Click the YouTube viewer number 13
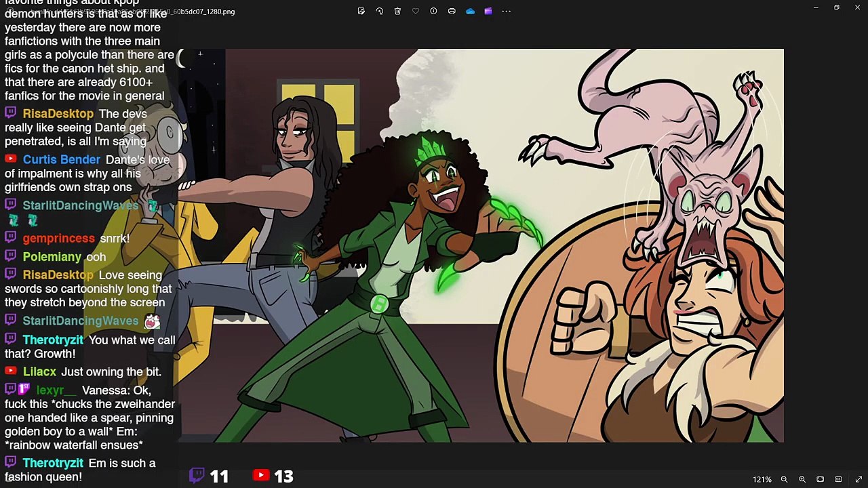Viewport: 868px width, 488px height. pyautogui.click(x=283, y=476)
